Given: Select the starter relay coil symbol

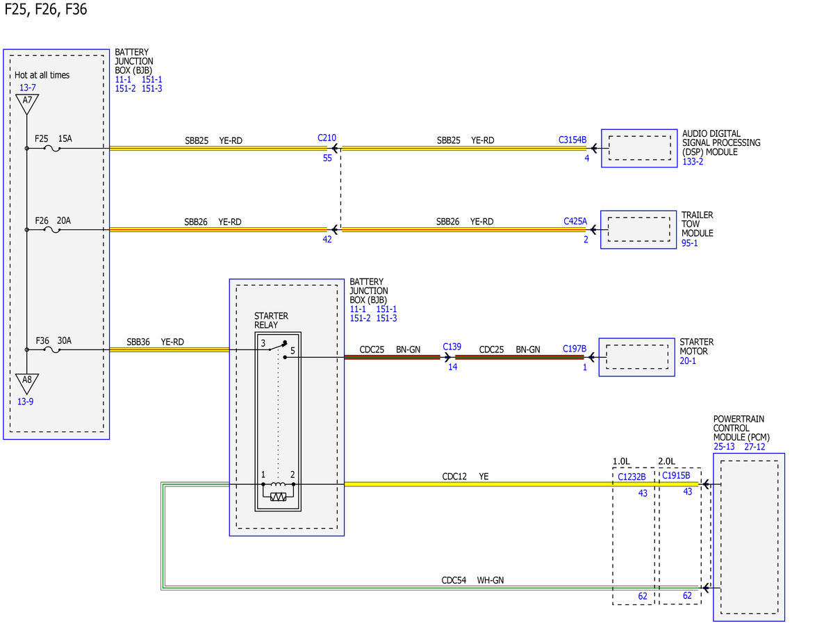Looking at the screenshot, I should [x=278, y=491].
